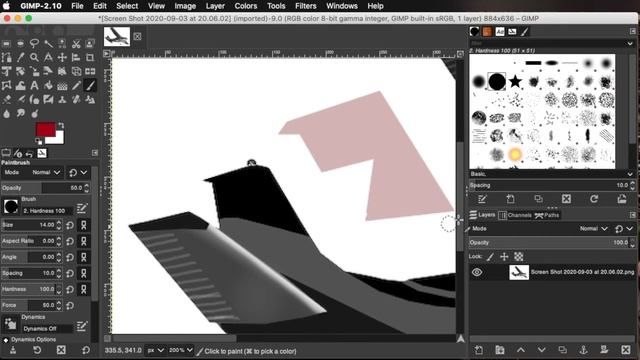Viewport: 640px width, 360px height.
Task: Open the File menu
Action: [77, 6]
